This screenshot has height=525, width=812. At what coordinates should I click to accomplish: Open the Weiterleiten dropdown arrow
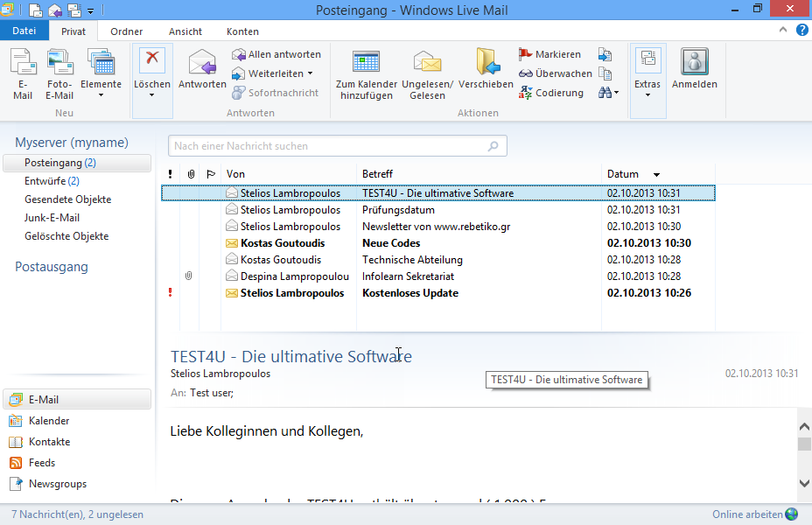click(311, 73)
